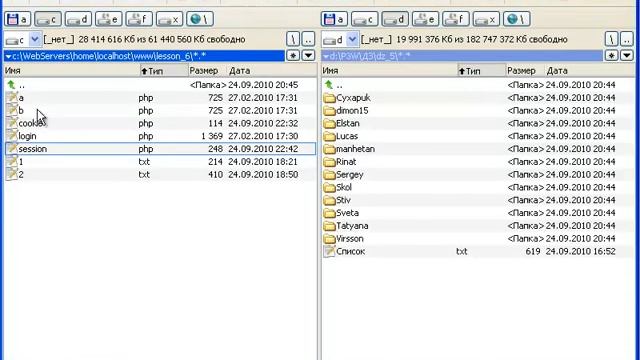Select folder Rinat in right panel
Viewport: 640px width, 360px height.
pyautogui.click(x=478, y=162)
